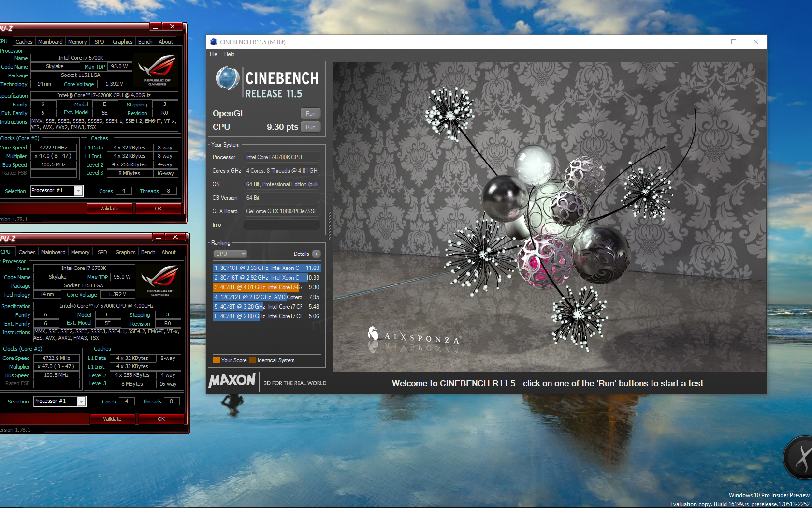Click Validate in top CPU-Z window
Viewport: 812px width, 508px height.
(x=109, y=209)
